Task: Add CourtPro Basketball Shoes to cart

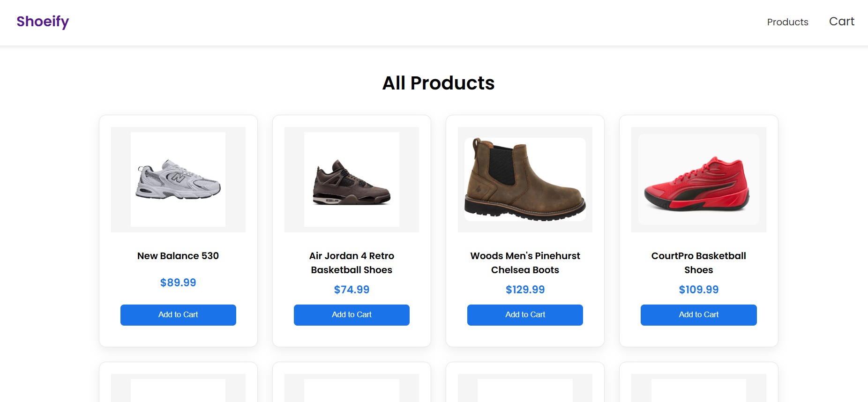Action: click(698, 314)
